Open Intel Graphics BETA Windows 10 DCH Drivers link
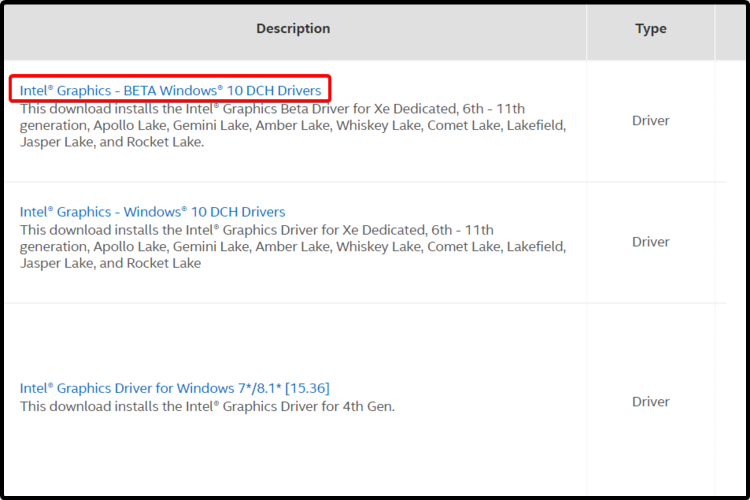 [170, 90]
